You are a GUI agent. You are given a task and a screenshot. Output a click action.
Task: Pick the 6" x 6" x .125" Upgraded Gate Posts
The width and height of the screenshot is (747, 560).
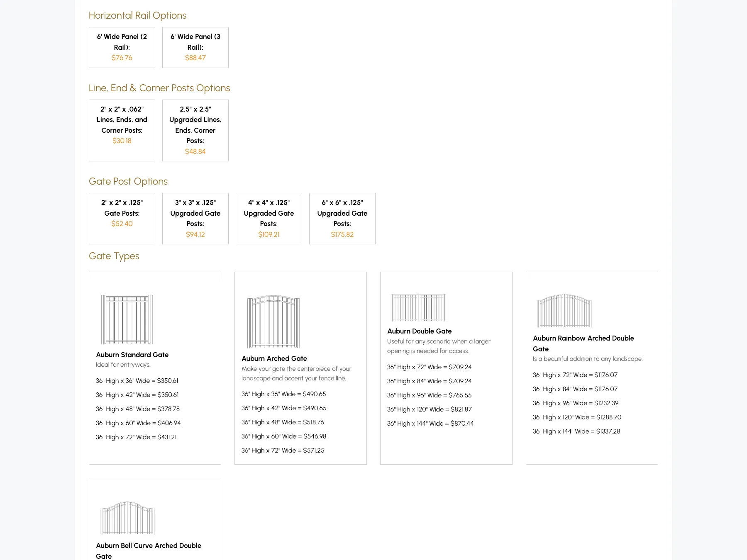tap(342, 219)
